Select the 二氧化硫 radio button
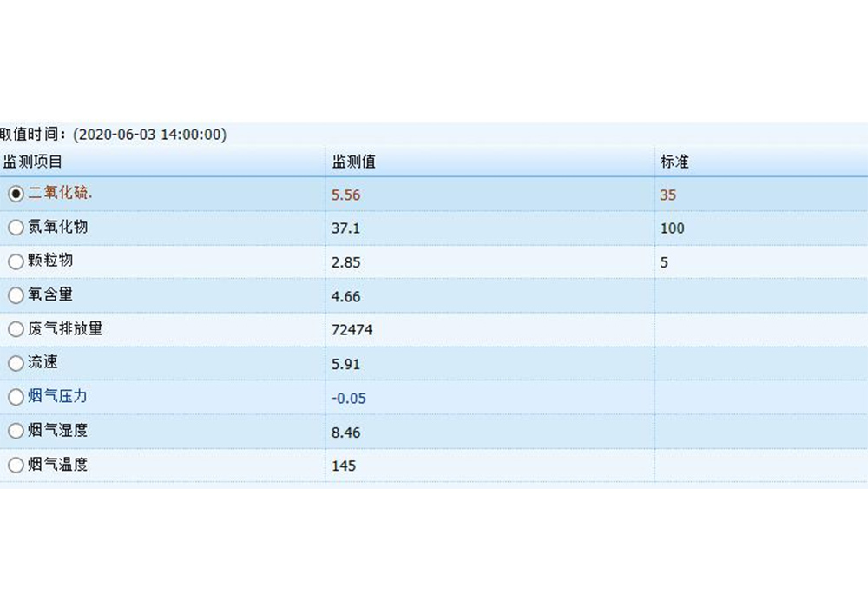The width and height of the screenshot is (868, 608). tap(16, 195)
